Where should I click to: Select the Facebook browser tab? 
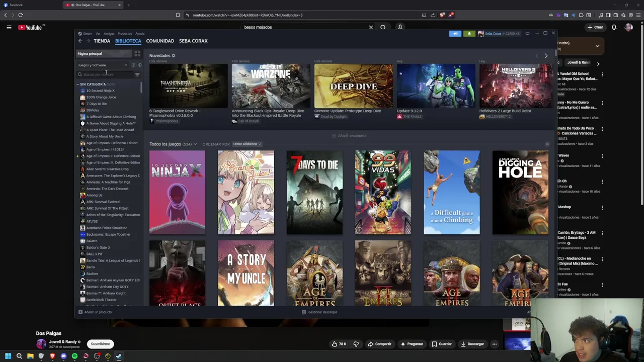pos(30,5)
